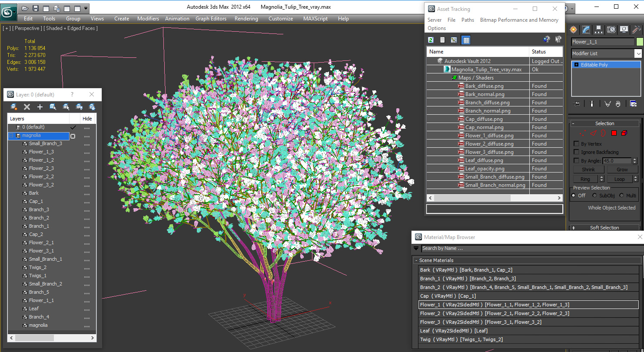Open the quick access toolbar dropdown arrow

click(86, 8)
